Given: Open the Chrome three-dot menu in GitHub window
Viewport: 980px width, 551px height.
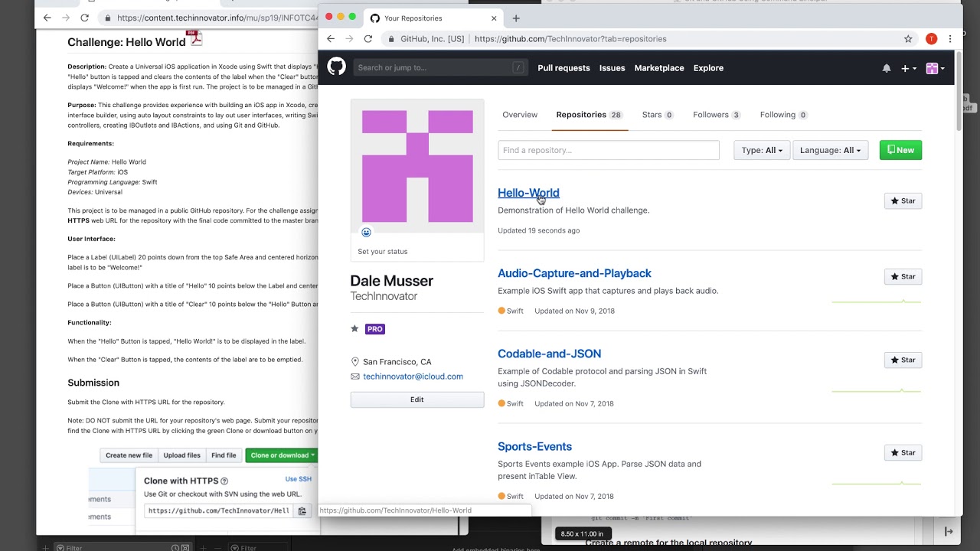Looking at the screenshot, I should [950, 39].
